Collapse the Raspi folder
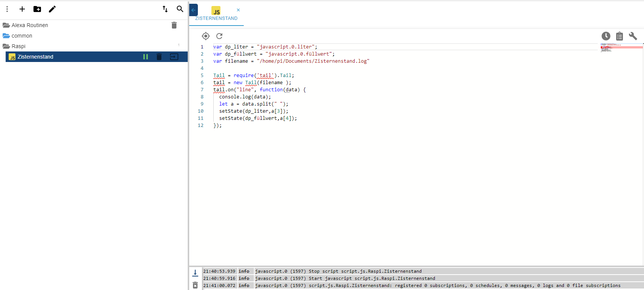This screenshot has width=644, height=290. (6, 46)
